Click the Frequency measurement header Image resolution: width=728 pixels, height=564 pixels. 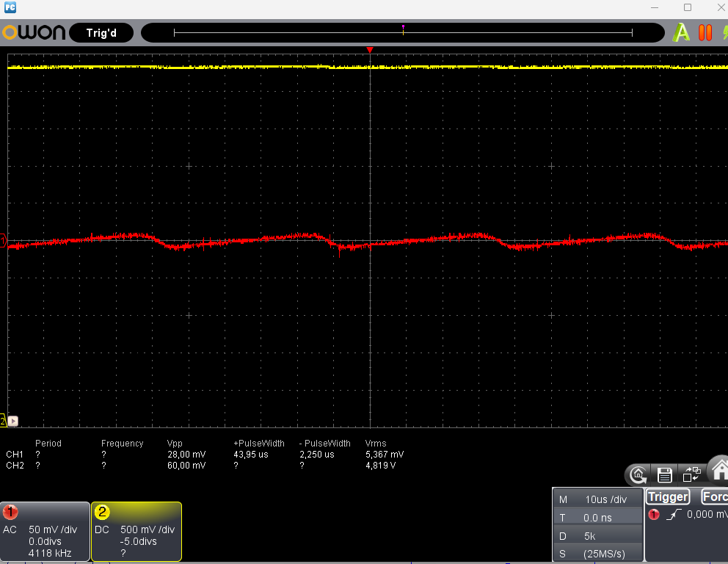click(122, 444)
